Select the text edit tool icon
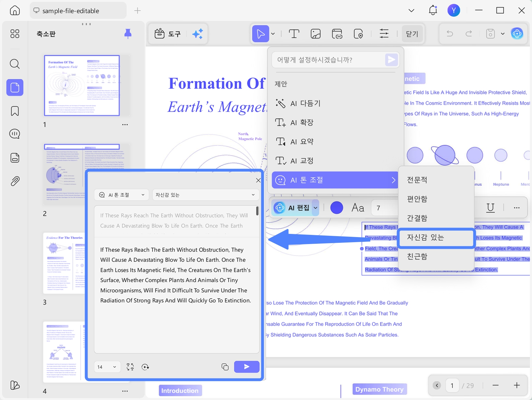 [294, 34]
